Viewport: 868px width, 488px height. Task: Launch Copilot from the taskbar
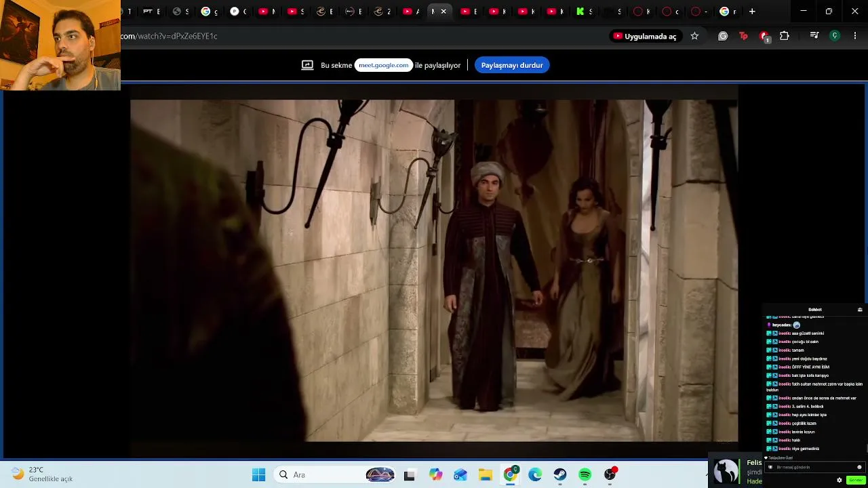[435, 475]
